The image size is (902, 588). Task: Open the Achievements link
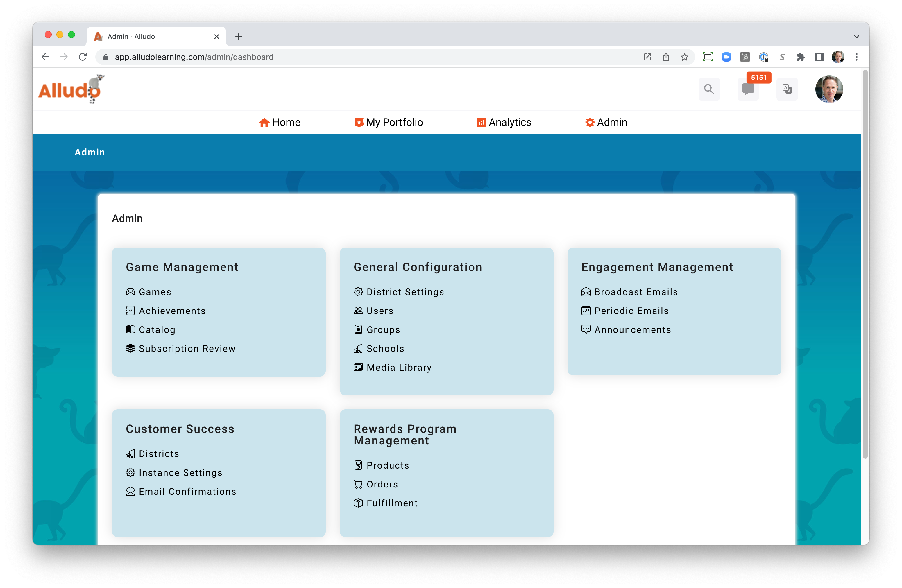tap(172, 311)
